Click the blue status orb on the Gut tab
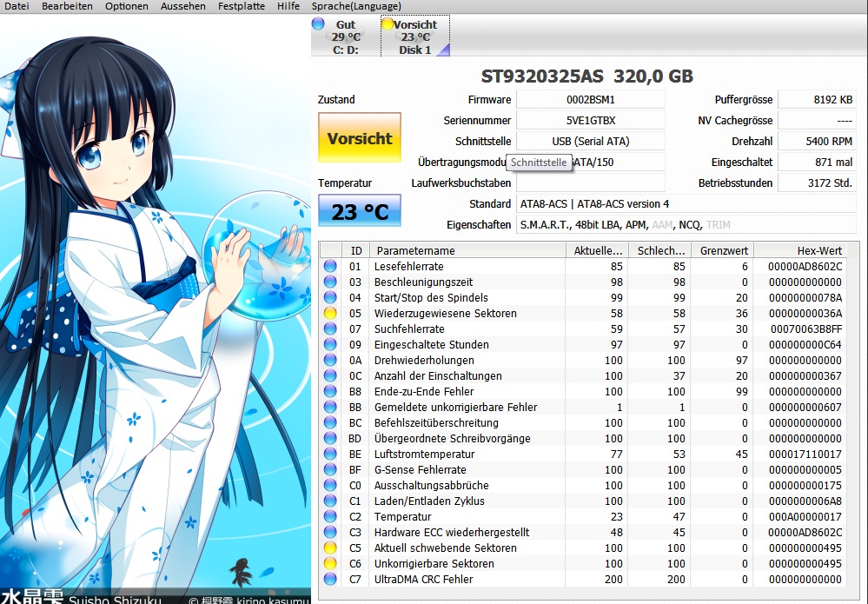Viewport: 868px width, 604px height. 318,23
